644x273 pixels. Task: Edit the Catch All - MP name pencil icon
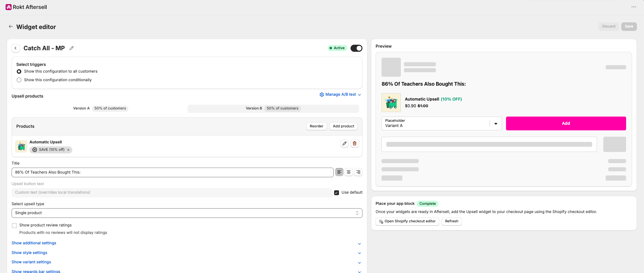[72, 48]
